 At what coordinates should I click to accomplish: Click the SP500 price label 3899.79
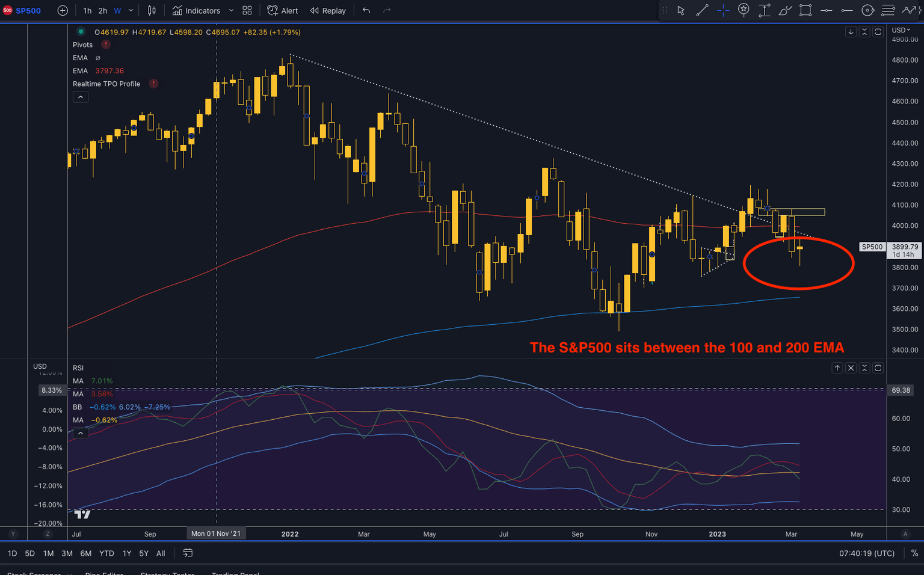pyautogui.click(x=905, y=250)
